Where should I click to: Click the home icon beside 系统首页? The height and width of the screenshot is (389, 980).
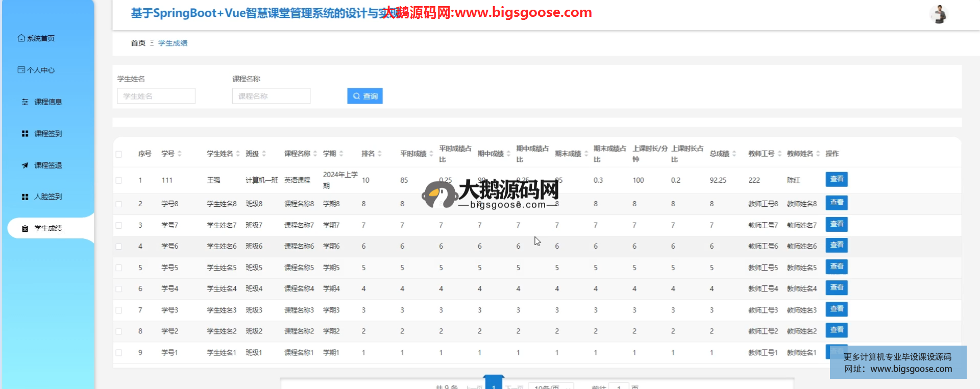pos(21,38)
